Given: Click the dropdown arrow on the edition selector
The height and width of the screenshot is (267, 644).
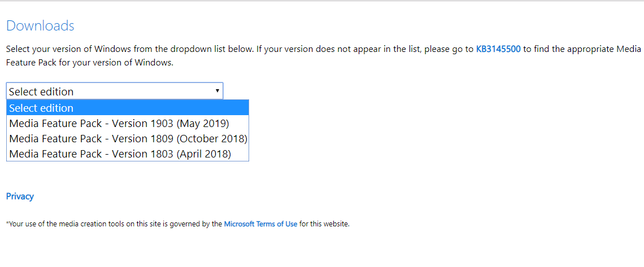Looking at the screenshot, I should [217, 91].
